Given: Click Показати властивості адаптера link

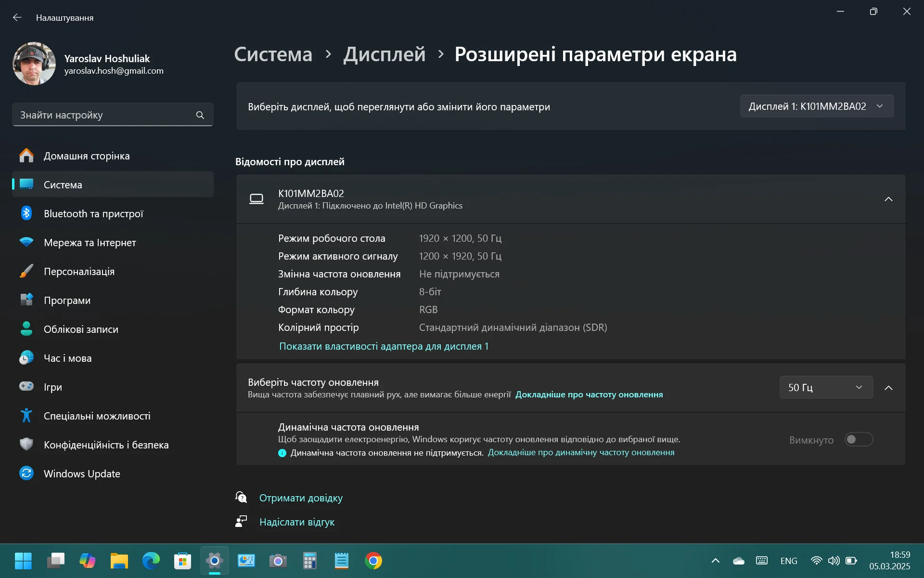Looking at the screenshot, I should click(x=384, y=346).
